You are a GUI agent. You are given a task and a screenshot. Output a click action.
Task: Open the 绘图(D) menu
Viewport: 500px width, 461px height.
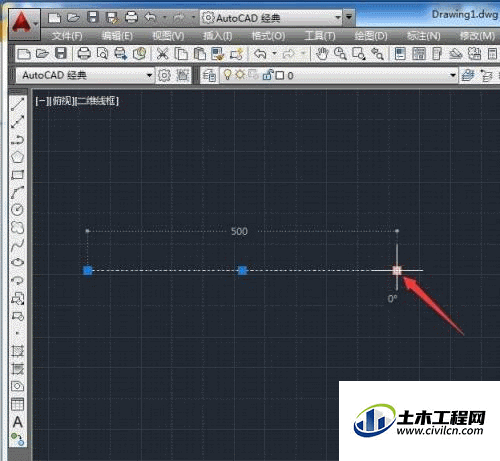click(x=371, y=36)
